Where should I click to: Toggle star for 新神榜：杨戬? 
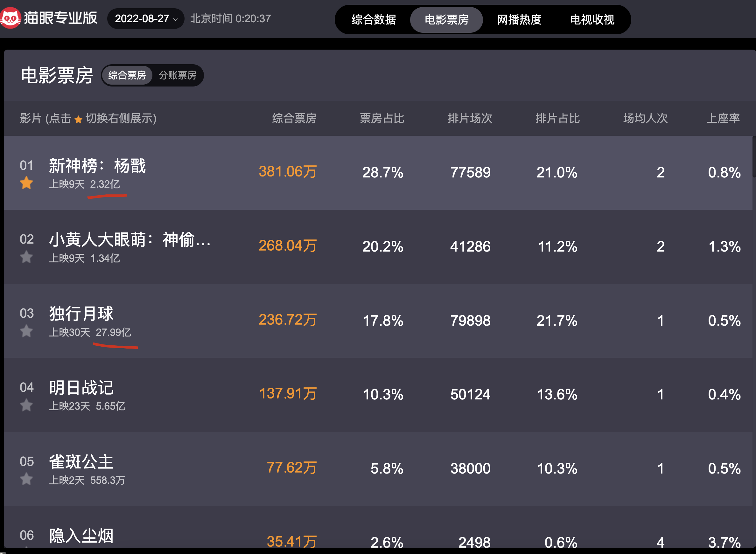click(26, 183)
